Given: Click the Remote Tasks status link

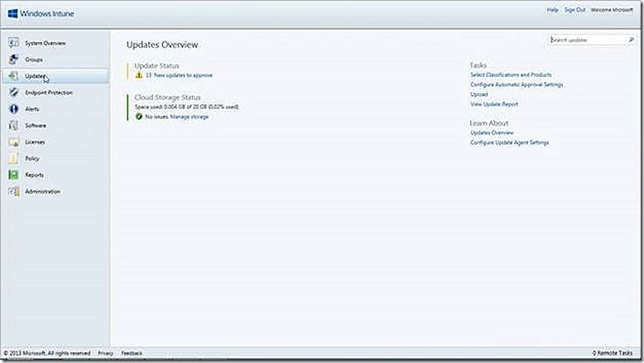Looking at the screenshot, I should pyautogui.click(x=613, y=353).
